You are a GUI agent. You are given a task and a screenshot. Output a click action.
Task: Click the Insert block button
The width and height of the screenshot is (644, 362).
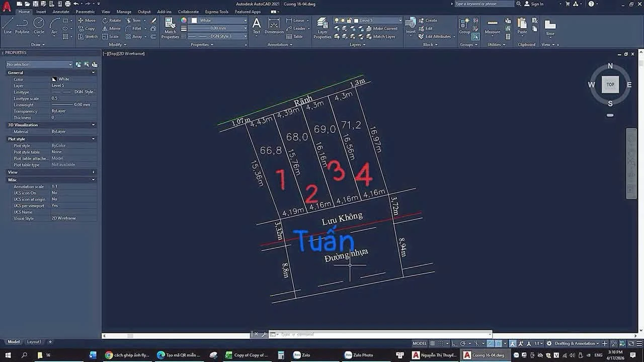[411, 26]
